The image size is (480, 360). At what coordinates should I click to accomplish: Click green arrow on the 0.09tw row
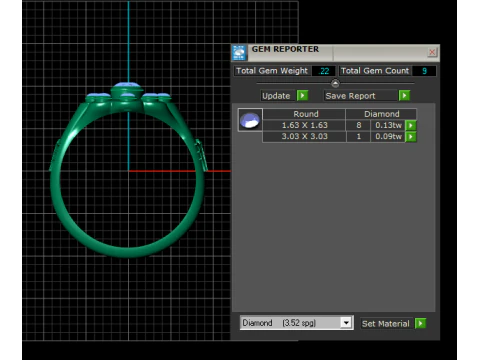(x=411, y=137)
